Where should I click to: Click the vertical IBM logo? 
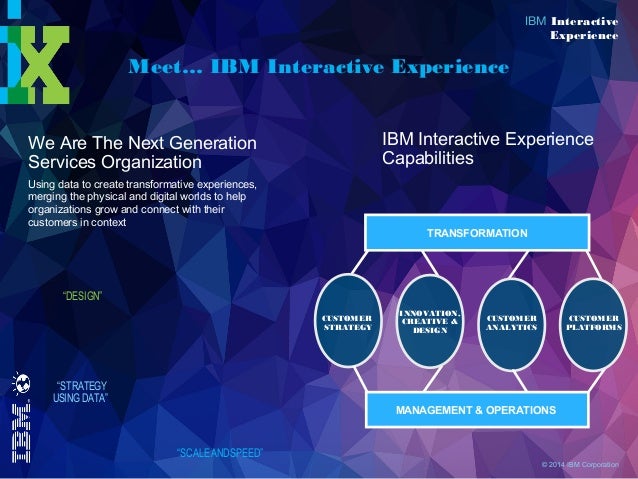point(21,433)
